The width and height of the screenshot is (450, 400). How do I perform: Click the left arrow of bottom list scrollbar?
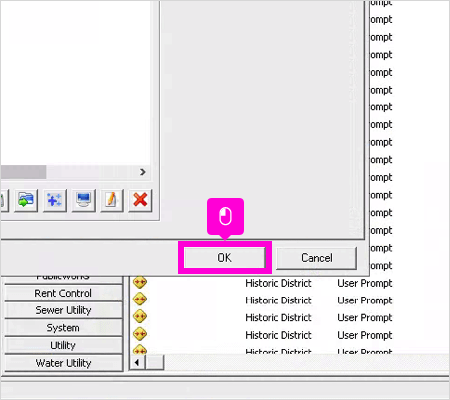pos(137,362)
